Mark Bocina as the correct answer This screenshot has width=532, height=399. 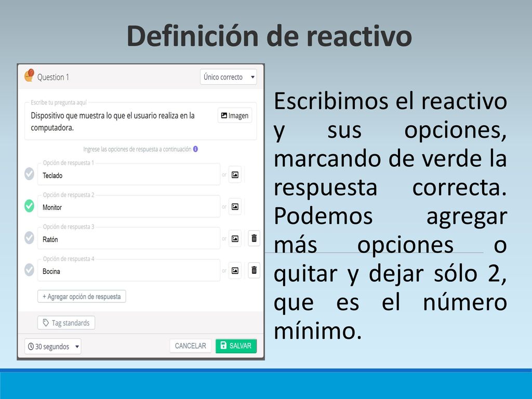pyautogui.click(x=29, y=270)
